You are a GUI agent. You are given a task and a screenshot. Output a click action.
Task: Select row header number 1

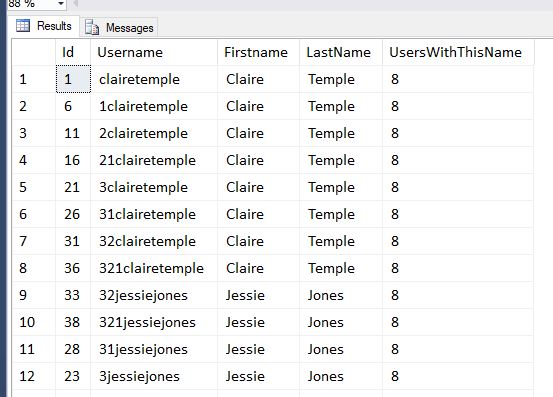click(34, 79)
